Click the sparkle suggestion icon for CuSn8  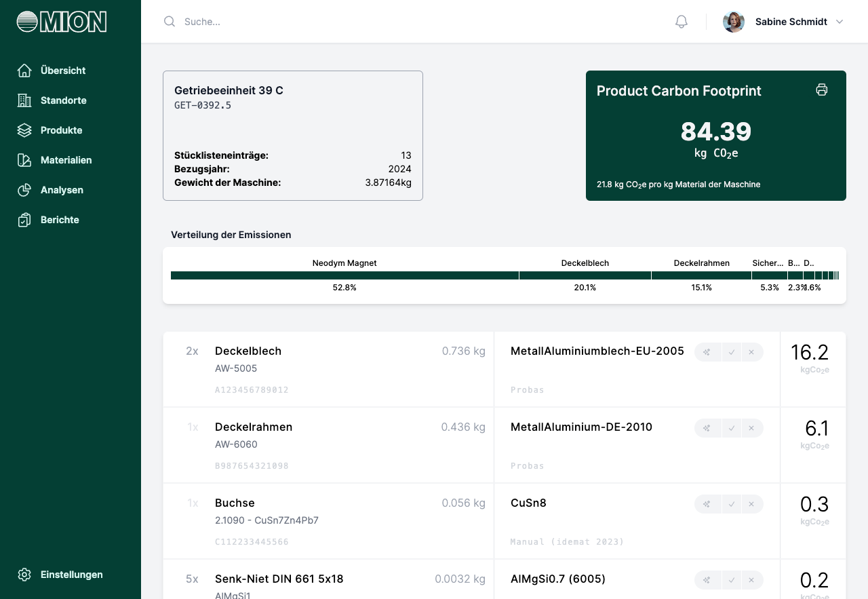[x=707, y=504]
